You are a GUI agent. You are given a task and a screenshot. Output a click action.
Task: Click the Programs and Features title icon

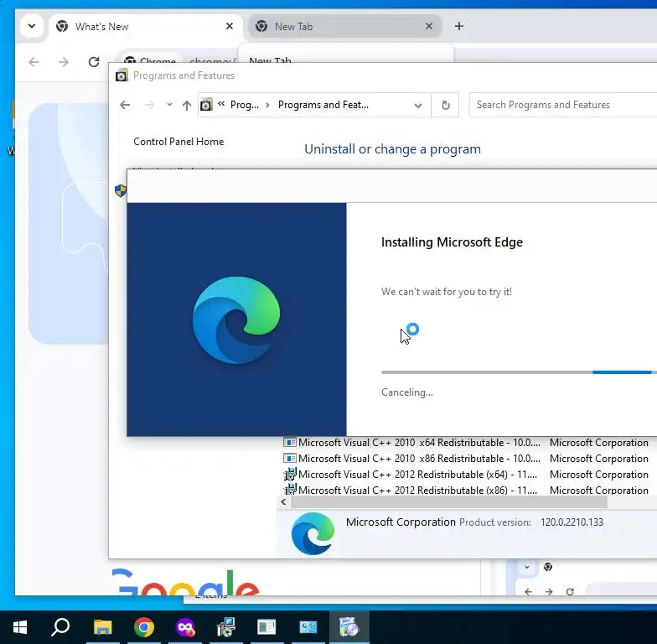(x=122, y=75)
